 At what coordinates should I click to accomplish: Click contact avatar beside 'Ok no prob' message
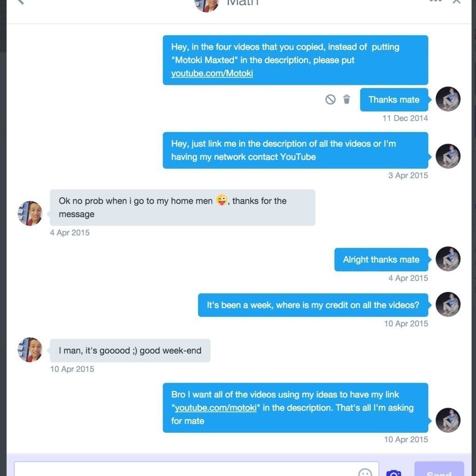30,213
